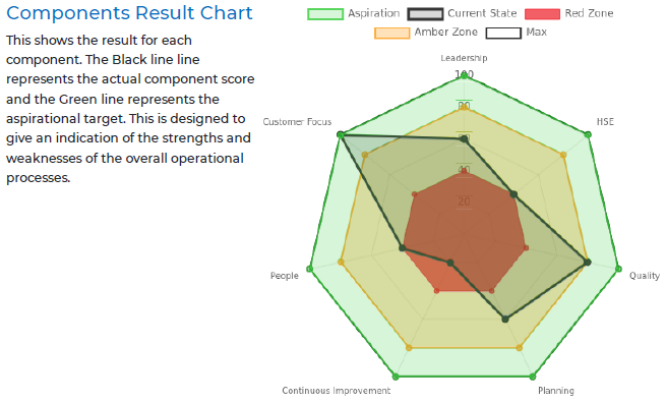The height and width of the screenshot is (404, 664).
Task: Toggle the Max legend label
Action: pyautogui.click(x=536, y=33)
